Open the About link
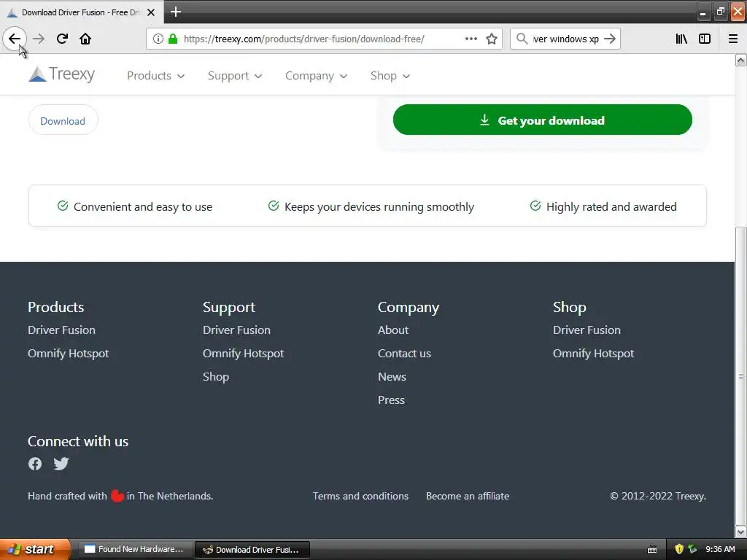The image size is (747, 560). coord(393,330)
